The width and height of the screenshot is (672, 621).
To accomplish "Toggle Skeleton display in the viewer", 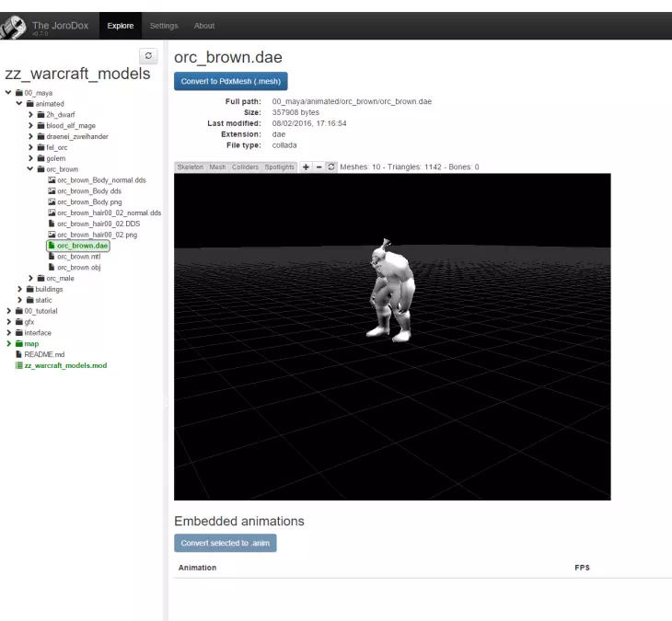I will [x=191, y=167].
